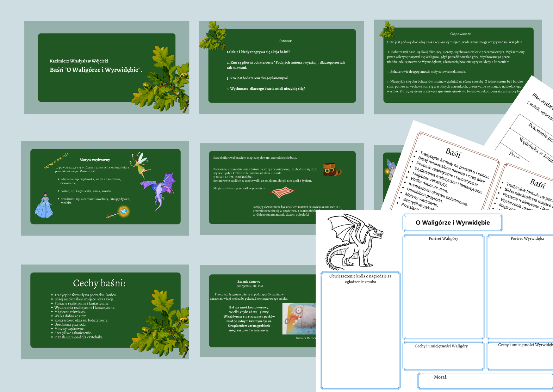
Task: Click the black-and-white dragon drawing
Action: point(354,242)
